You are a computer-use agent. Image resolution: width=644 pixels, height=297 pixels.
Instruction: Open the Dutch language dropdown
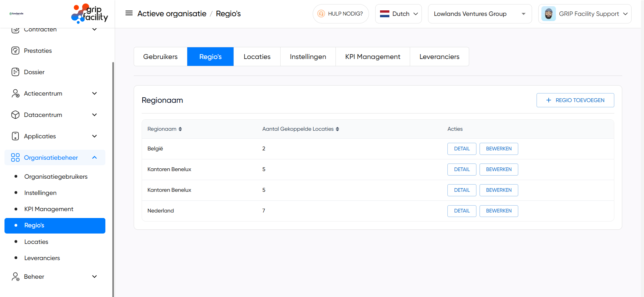398,14
